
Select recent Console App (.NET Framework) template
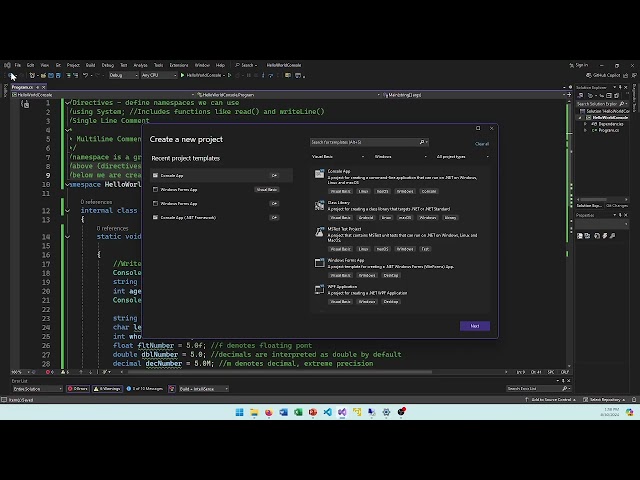221,218
